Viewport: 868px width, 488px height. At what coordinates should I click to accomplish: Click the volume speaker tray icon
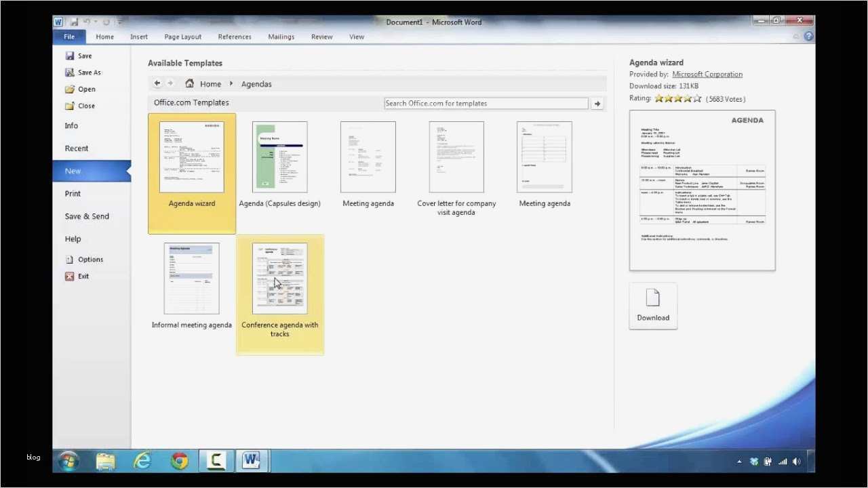[x=796, y=462]
